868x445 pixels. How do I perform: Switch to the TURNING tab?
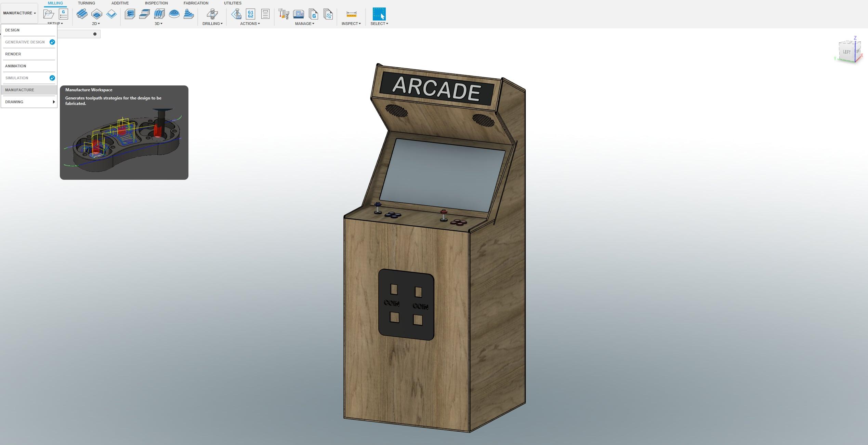point(87,3)
